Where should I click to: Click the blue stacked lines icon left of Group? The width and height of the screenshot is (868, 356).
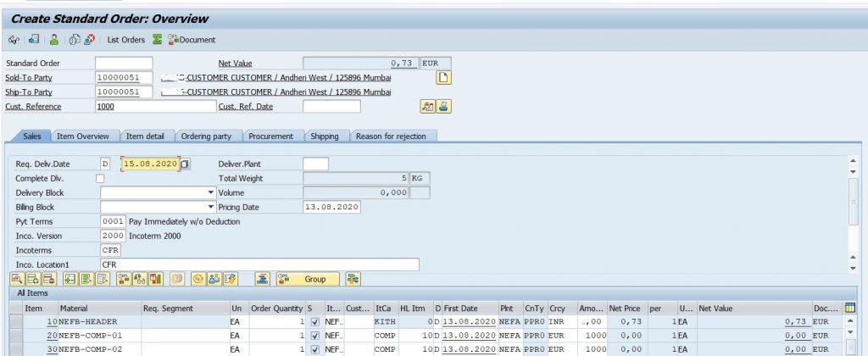262,279
